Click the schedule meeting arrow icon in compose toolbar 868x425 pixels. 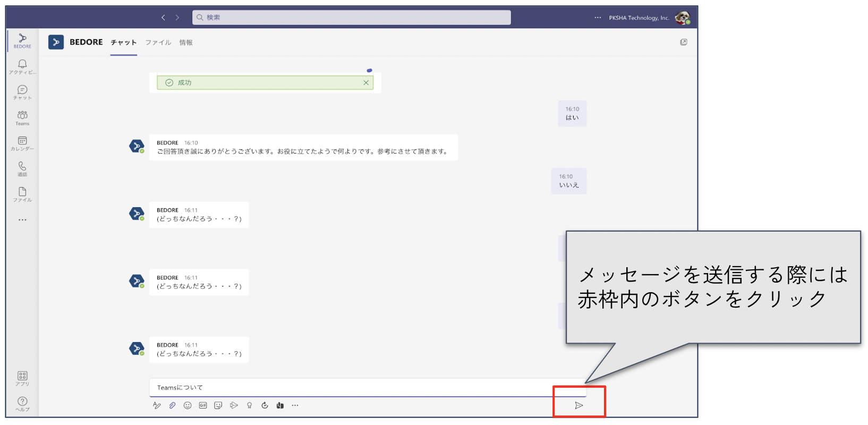(234, 405)
